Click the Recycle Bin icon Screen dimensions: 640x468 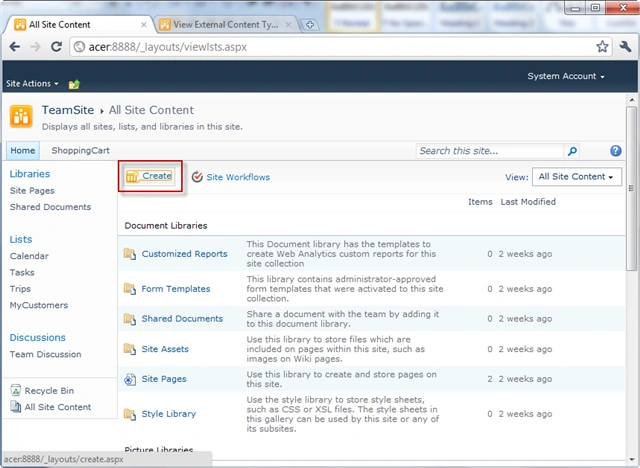click(16, 390)
